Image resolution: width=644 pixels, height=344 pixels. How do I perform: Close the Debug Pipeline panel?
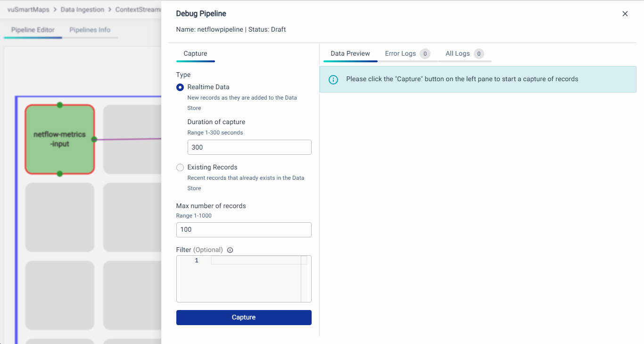(625, 14)
